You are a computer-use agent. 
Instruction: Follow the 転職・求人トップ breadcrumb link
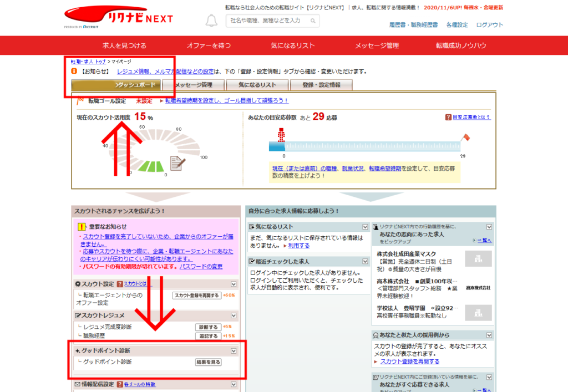[x=88, y=62]
